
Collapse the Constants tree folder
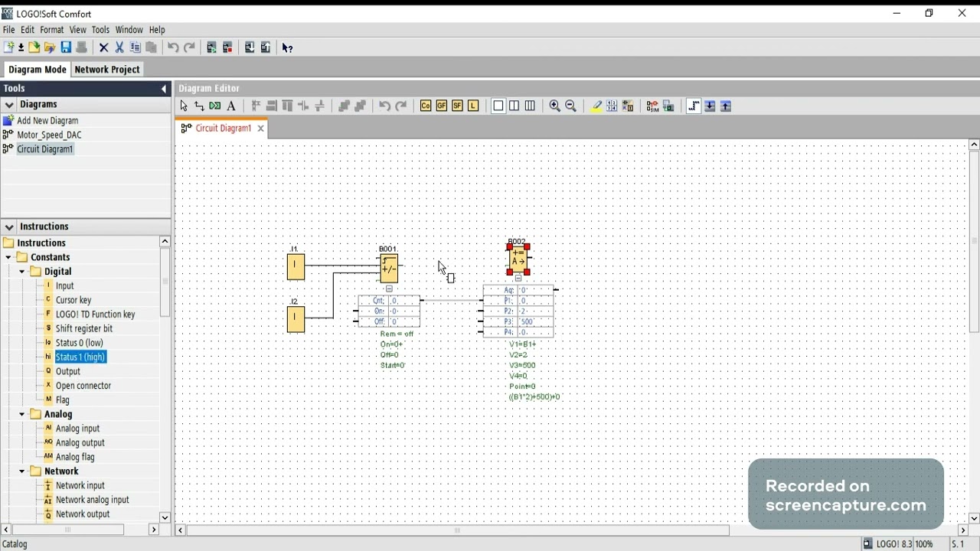pyautogui.click(x=8, y=258)
